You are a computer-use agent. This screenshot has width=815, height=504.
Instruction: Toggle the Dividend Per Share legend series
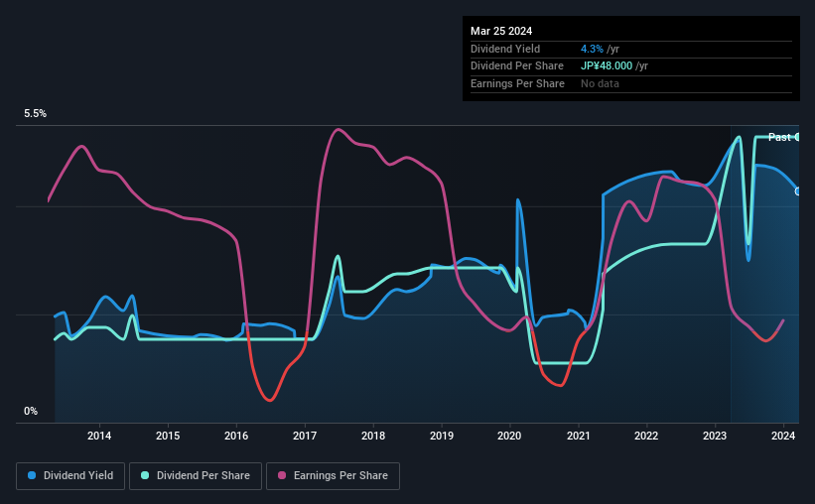(196, 476)
